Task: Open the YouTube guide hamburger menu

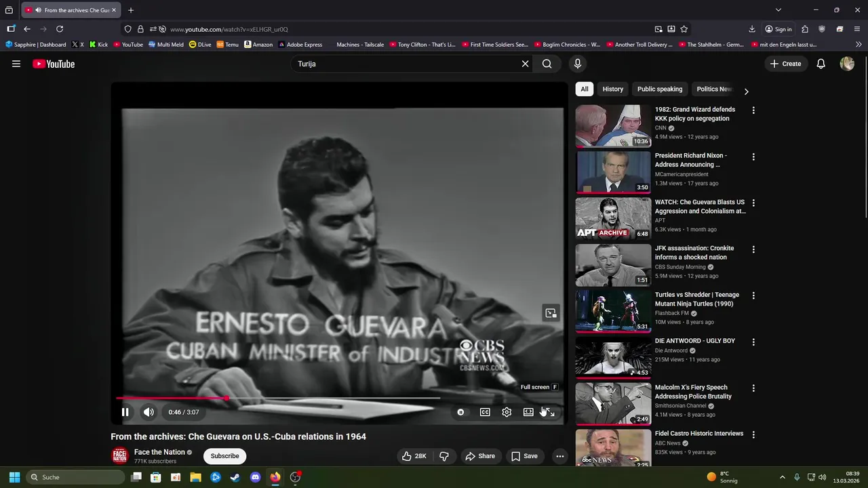Action: click(16, 64)
